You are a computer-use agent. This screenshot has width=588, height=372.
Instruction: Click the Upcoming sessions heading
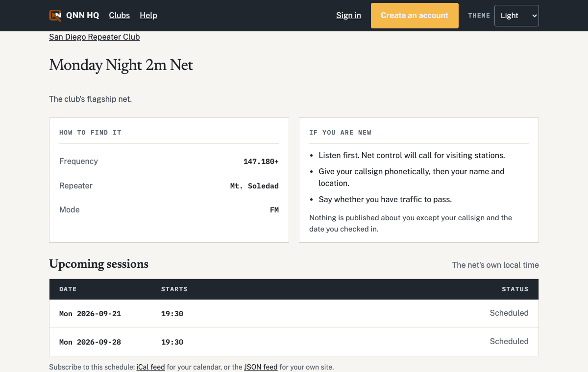98,264
